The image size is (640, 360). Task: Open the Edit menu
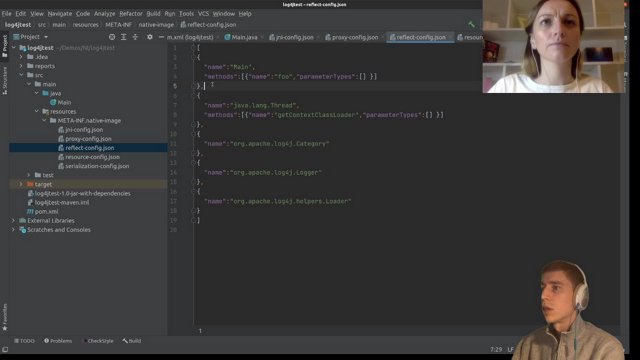pos(21,13)
